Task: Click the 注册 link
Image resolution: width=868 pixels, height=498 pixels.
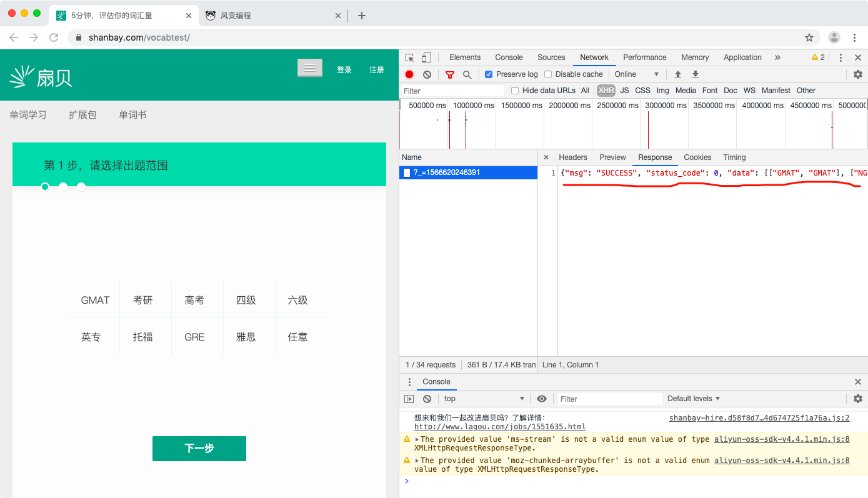Action: click(x=377, y=70)
